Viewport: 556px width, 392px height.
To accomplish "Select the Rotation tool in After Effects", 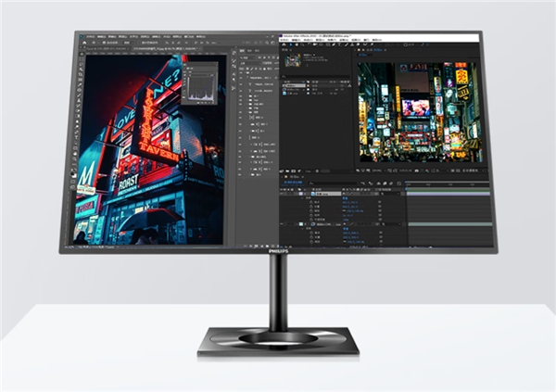I will pyautogui.click(x=310, y=44).
